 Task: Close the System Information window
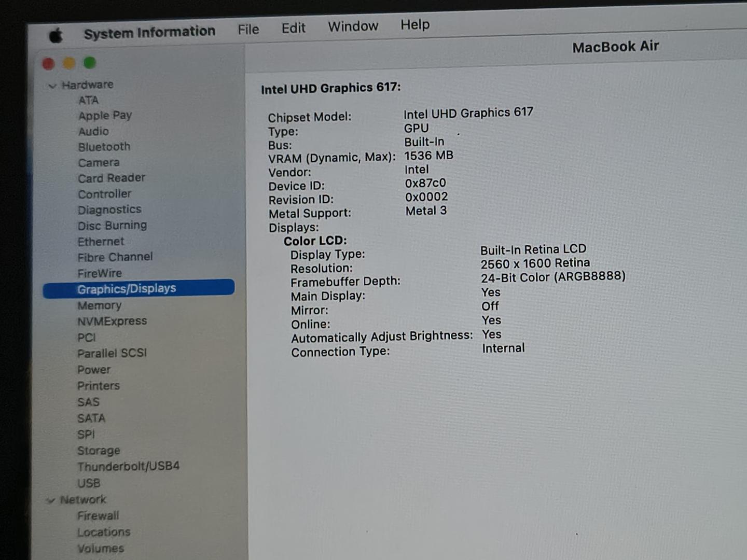click(x=48, y=64)
